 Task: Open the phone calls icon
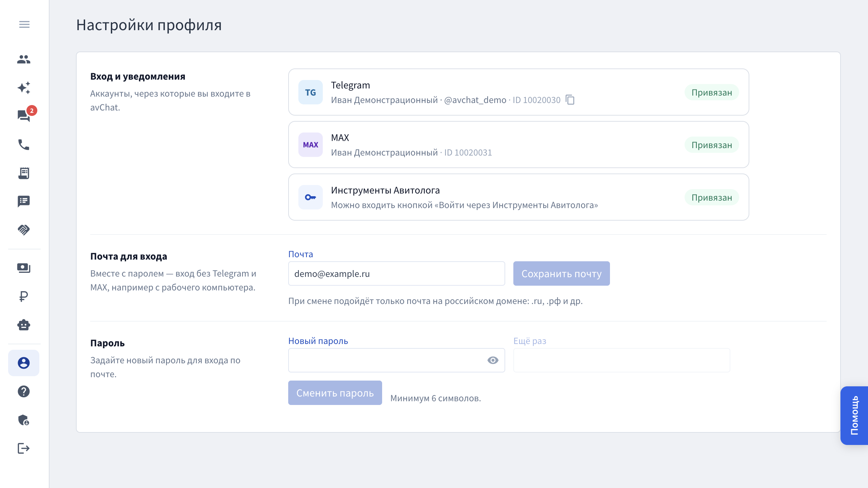pyautogui.click(x=24, y=145)
